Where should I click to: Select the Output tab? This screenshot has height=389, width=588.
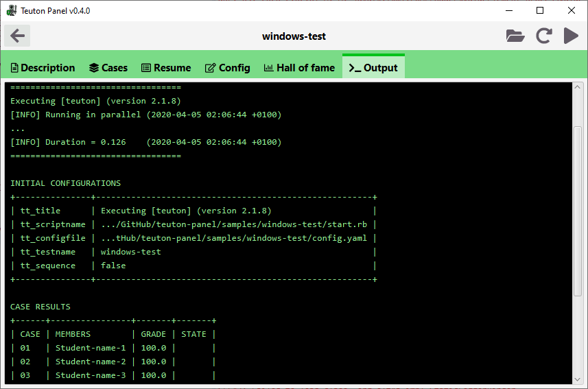[x=373, y=67]
